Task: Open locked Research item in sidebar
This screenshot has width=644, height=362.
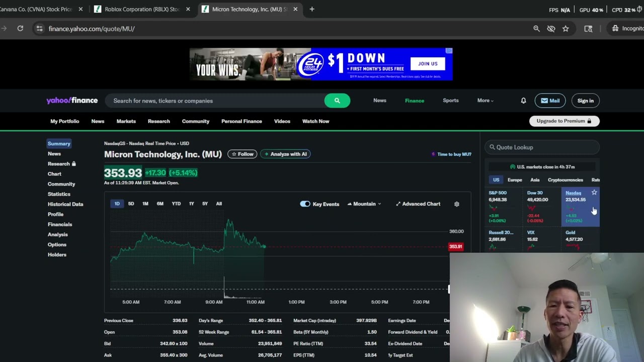Action: tap(61, 164)
